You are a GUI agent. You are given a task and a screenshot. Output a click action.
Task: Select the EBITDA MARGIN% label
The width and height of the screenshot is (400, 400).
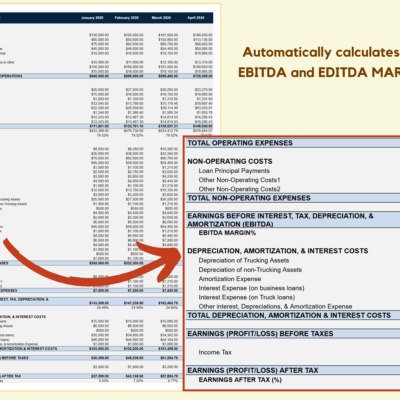coord(227,233)
